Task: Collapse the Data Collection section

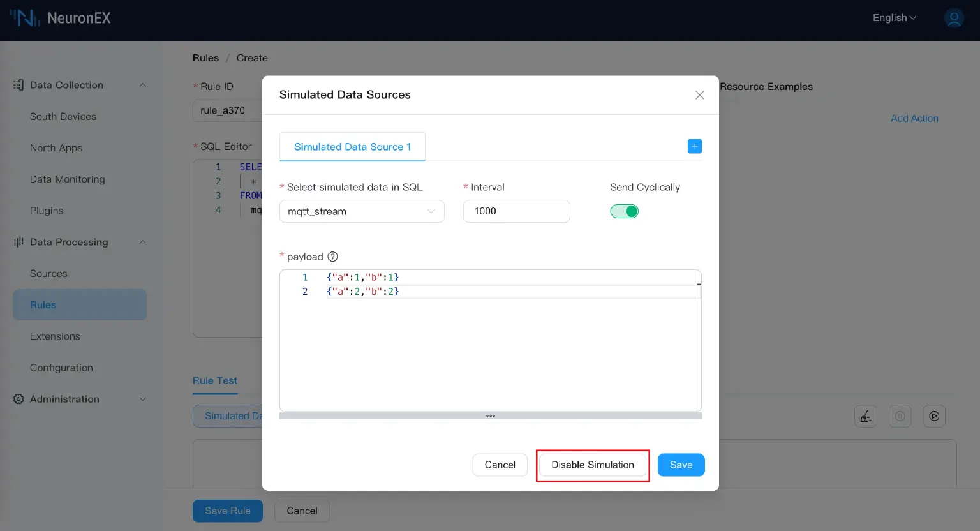Action: coord(142,84)
